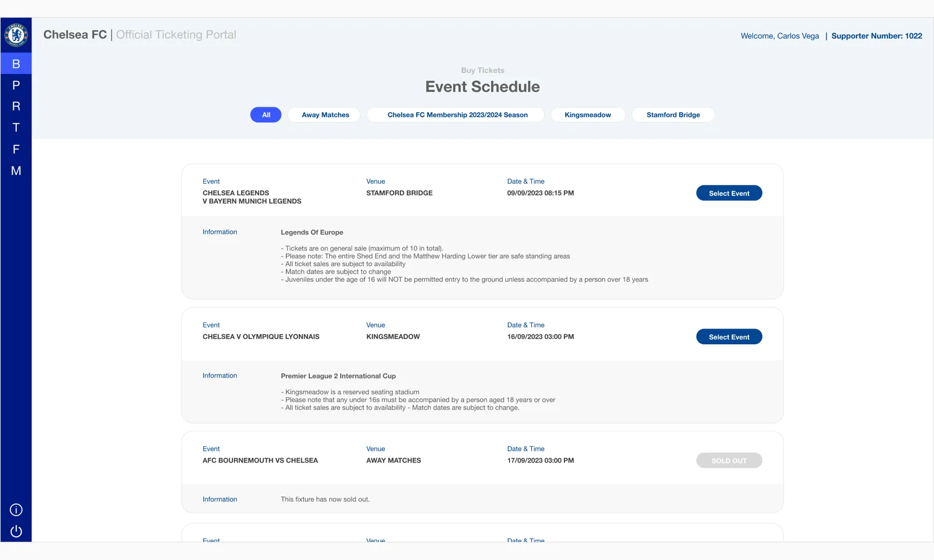Open the F sidebar item
Viewport: 934px width, 560px height.
pyautogui.click(x=16, y=149)
